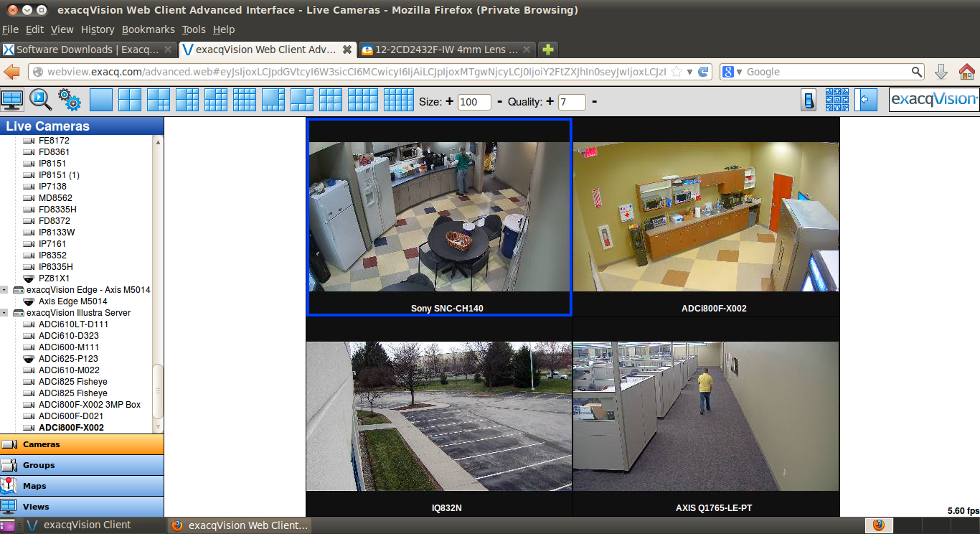Open URL history dropdown arrow
Screen dimensions: 980x534
click(689, 72)
